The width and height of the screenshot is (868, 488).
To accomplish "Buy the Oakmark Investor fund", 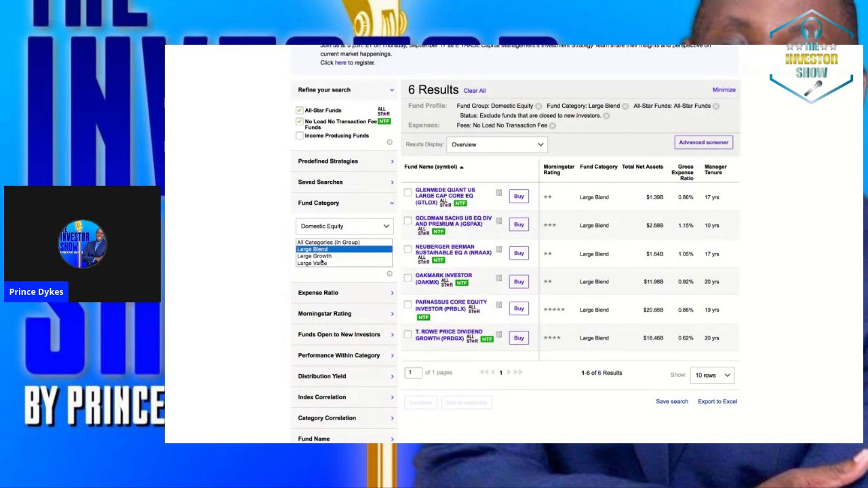I will 519,281.
